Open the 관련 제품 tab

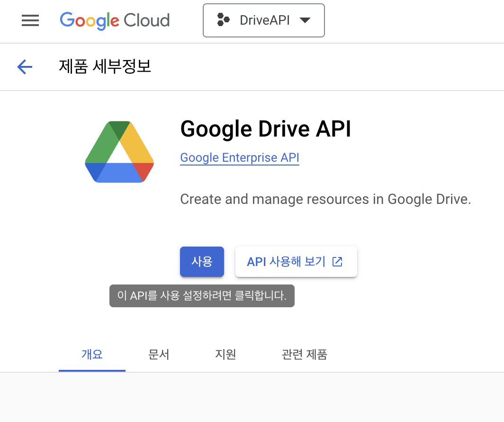[x=304, y=355]
